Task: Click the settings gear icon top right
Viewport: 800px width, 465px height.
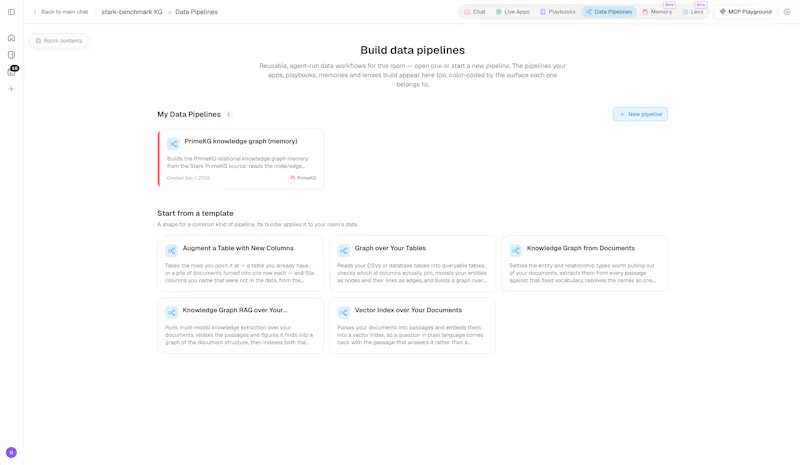Action: click(787, 12)
